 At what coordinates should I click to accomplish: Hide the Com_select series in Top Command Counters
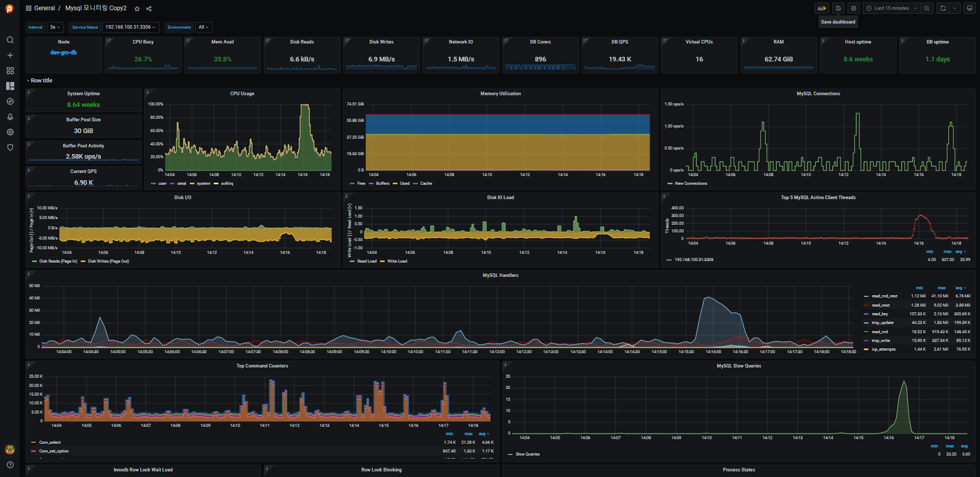pyautogui.click(x=50, y=442)
